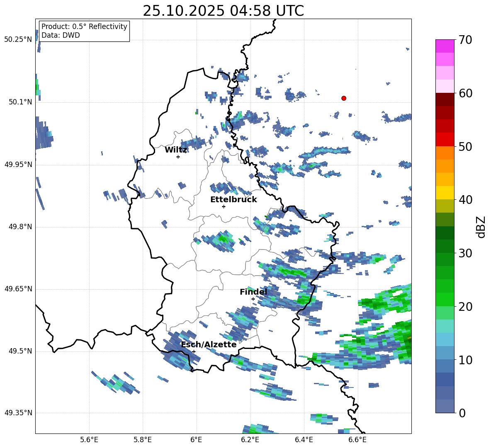Click the Findel city label

253,292
